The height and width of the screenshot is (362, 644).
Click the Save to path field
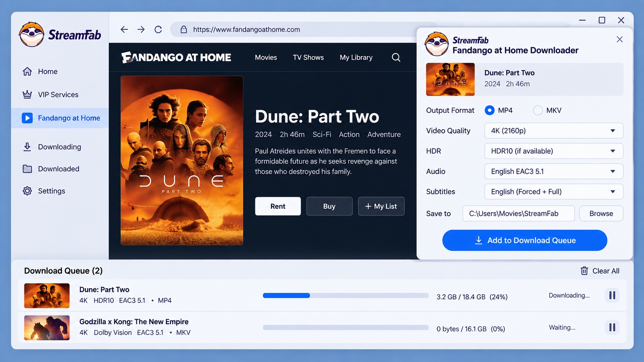tap(518, 214)
